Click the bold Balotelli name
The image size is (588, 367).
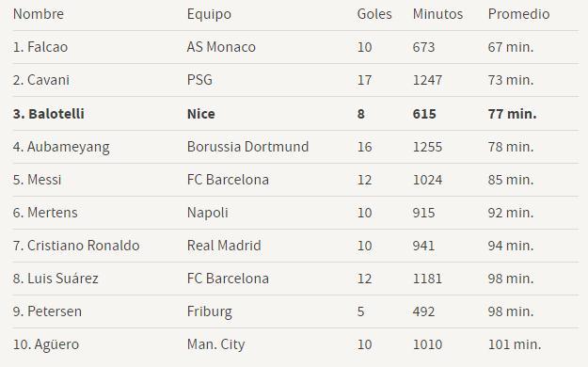[49, 114]
